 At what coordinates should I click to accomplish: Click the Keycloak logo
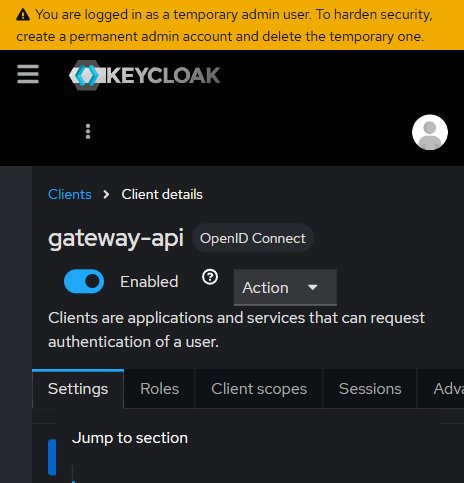[x=144, y=75]
